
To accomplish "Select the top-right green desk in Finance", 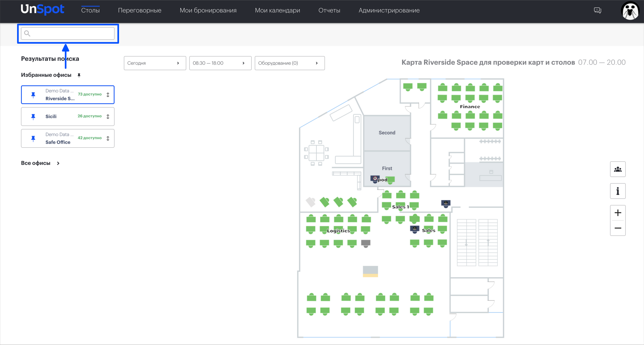I will [498, 87].
